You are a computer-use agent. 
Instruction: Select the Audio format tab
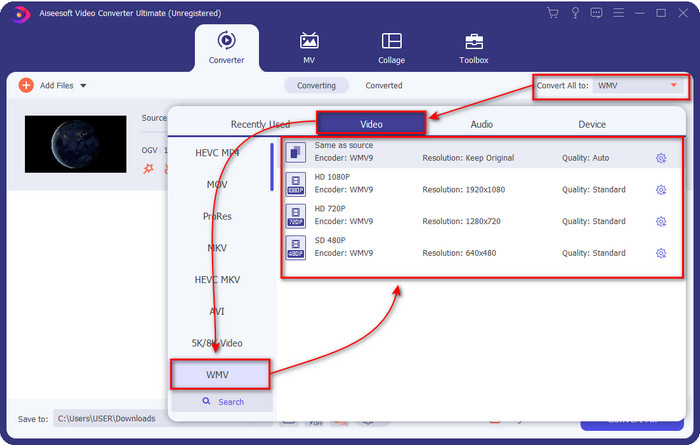tap(482, 124)
